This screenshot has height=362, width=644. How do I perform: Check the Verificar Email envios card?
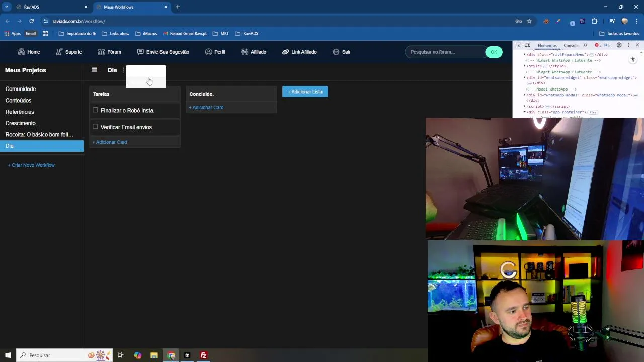point(95,127)
